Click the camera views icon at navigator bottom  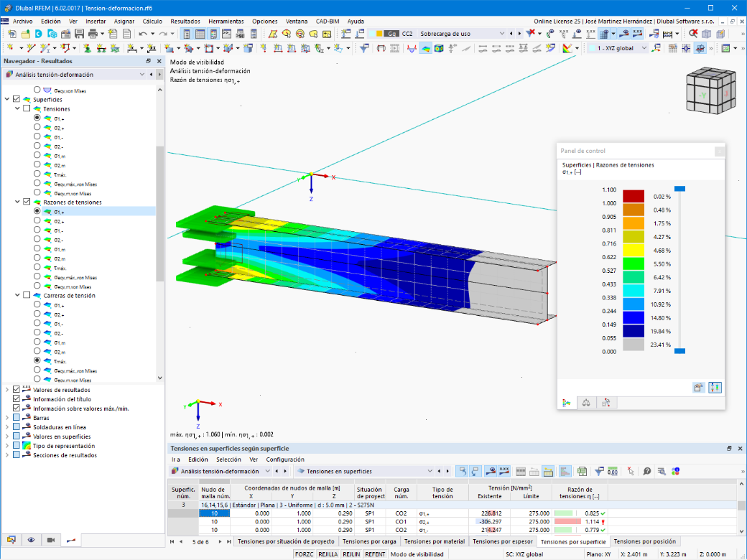(51, 540)
